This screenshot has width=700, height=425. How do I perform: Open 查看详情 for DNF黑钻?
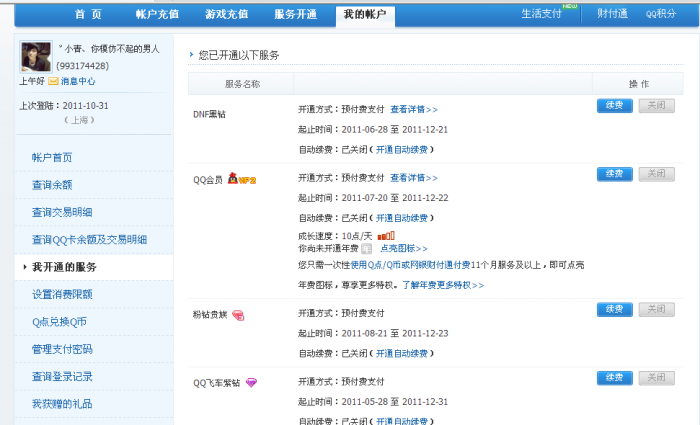pos(414,109)
